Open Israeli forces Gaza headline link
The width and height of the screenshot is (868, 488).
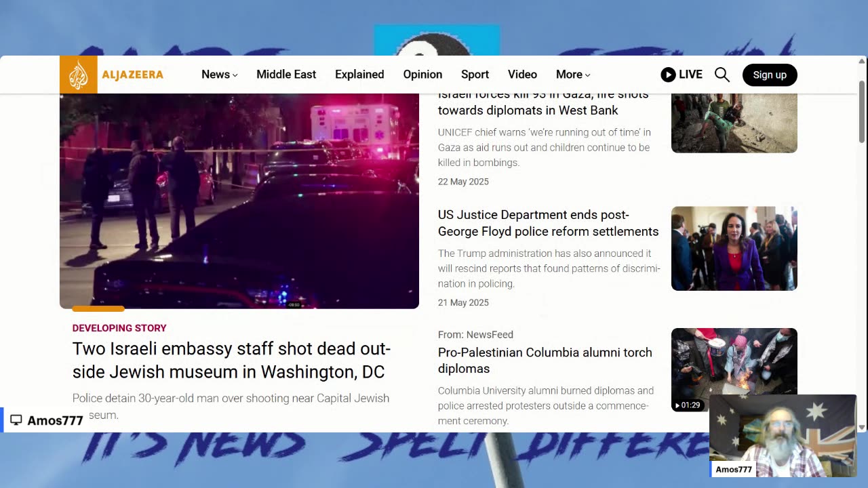[543, 102]
